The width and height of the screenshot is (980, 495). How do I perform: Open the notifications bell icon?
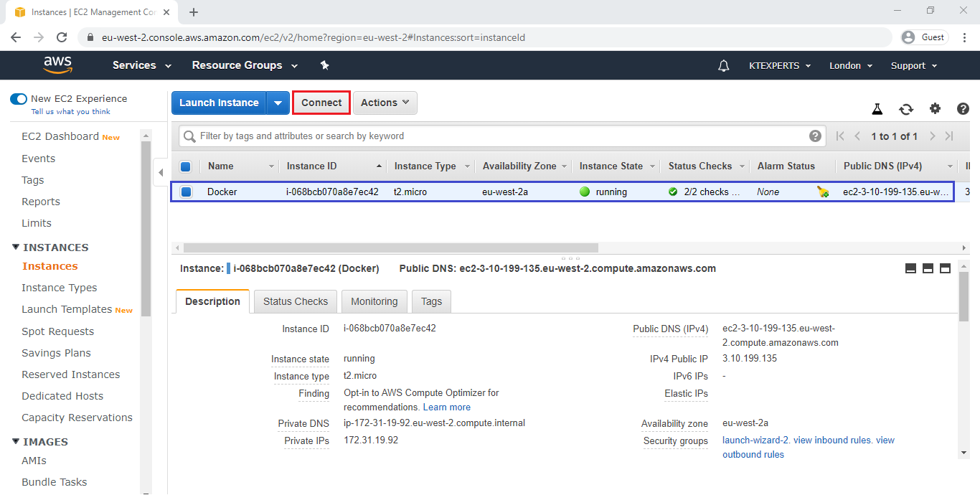pyautogui.click(x=724, y=65)
